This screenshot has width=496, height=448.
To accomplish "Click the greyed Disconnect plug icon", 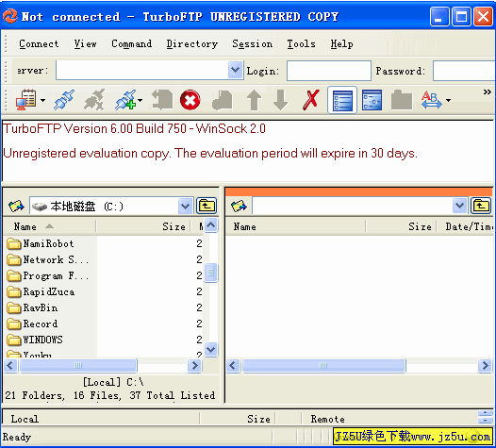I will coord(94,100).
